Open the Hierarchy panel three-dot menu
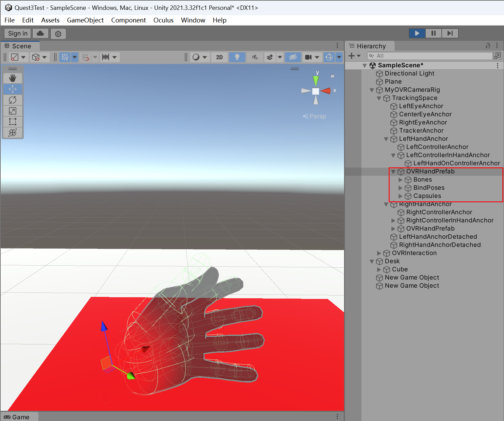This screenshot has height=421, width=504. pyautogui.click(x=497, y=46)
